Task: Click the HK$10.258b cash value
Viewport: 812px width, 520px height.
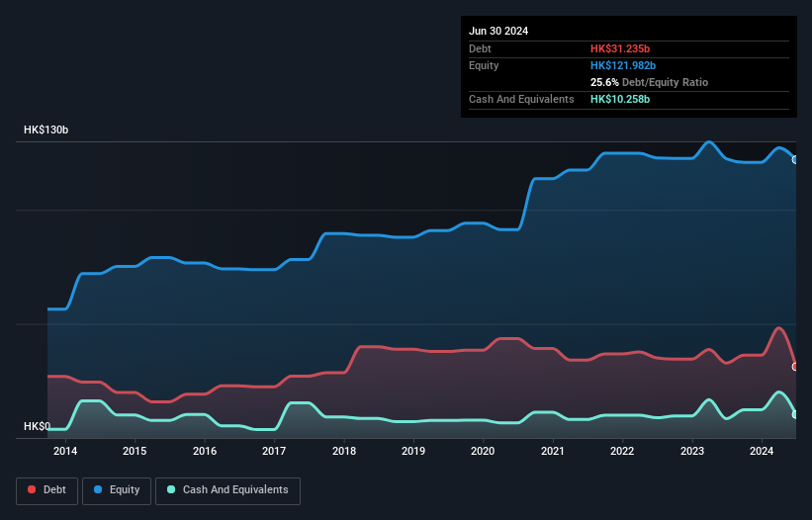Action: (620, 99)
